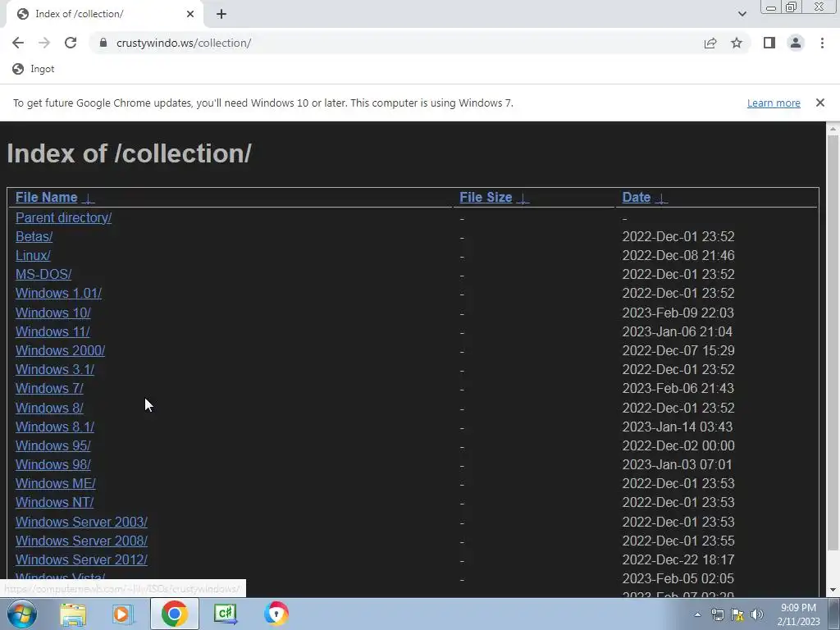Open the Betas/ folder

34,236
